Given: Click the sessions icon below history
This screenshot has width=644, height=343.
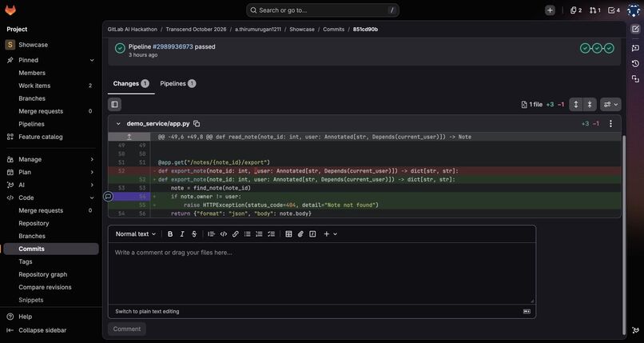Looking at the screenshot, I should coord(635,78).
